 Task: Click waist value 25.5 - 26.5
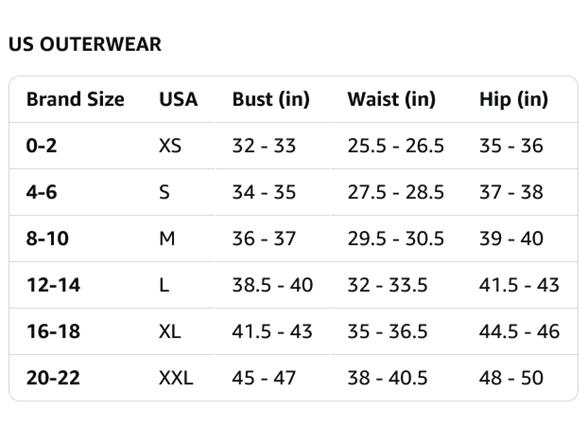tap(396, 146)
